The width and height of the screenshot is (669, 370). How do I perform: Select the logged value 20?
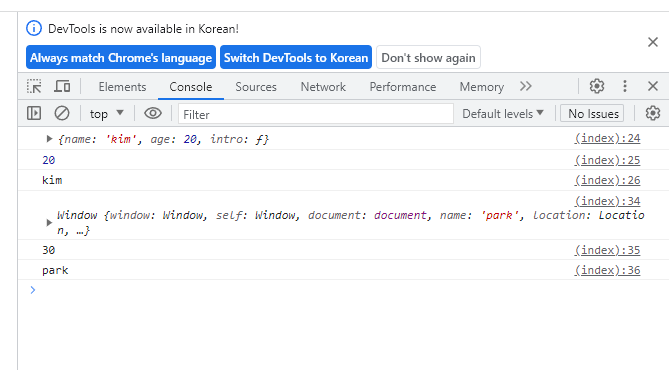pos(49,160)
